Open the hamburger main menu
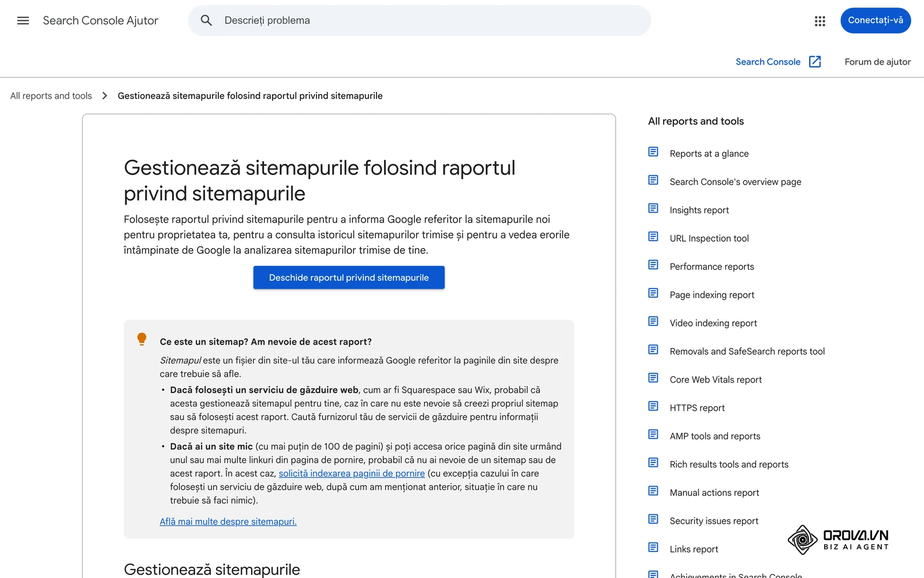 click(x=23, y=21)
